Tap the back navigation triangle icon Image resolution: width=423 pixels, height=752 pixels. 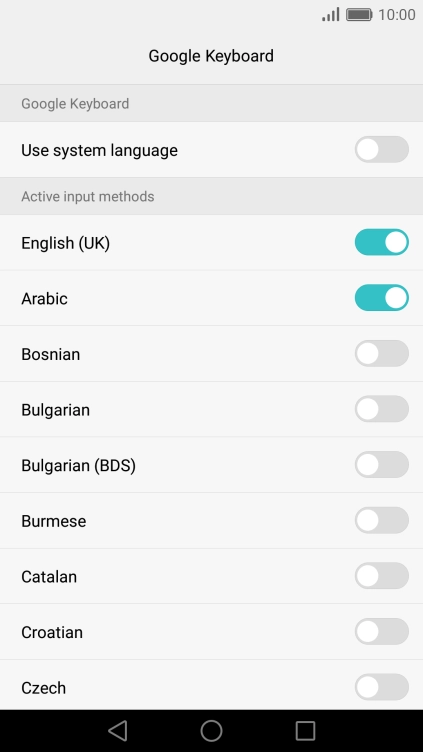pyautogui.click(x=118, y=730)
